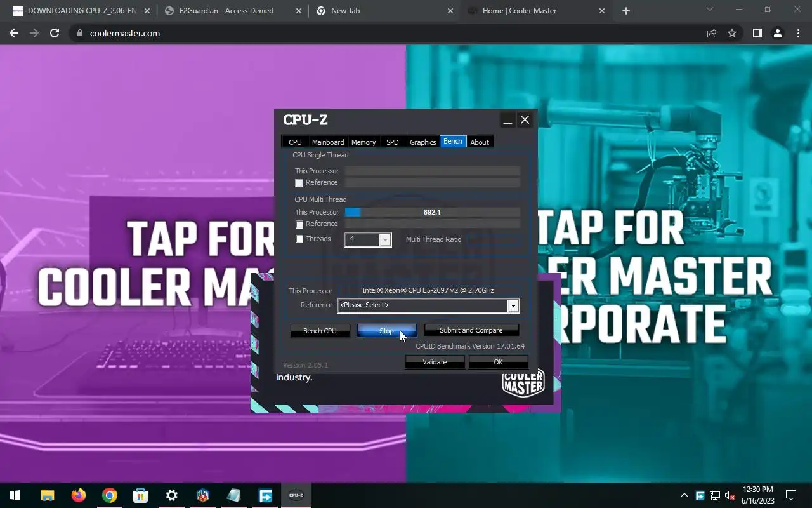The image size is (812, 508).
Task: Click the muted volume tray icon
Action: coord(730,495)
